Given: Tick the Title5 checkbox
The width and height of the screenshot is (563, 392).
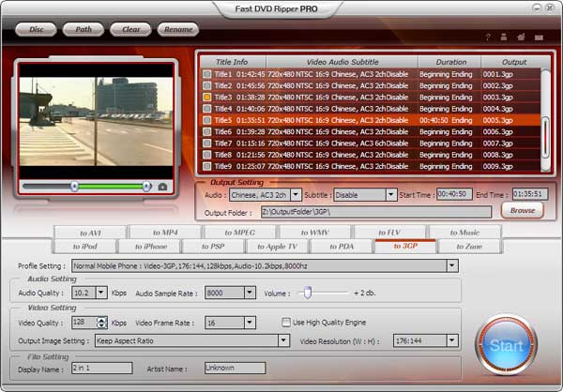Looking at the screenshot, I should 206,120.
